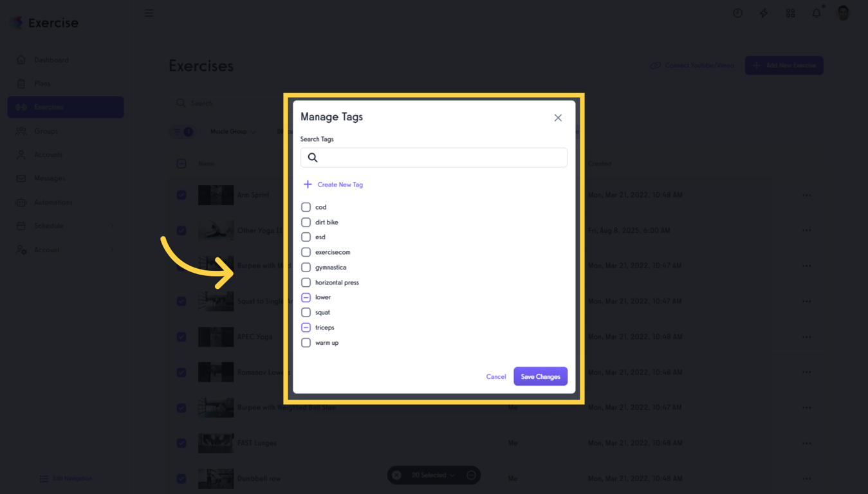Open Messages from the sidebar
The height and width of the screenshot is (494, 868).
point(48,178)
